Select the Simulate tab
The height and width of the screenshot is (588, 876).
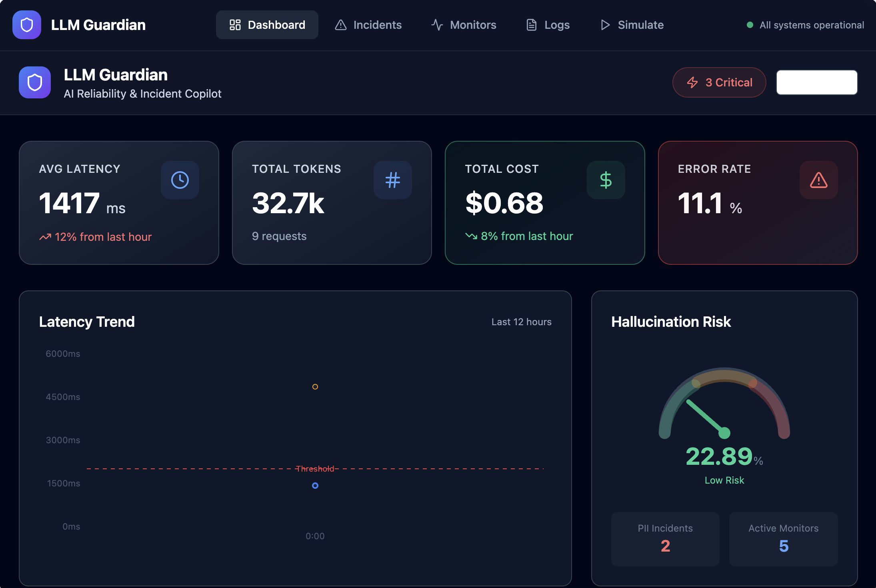[632, 25]
